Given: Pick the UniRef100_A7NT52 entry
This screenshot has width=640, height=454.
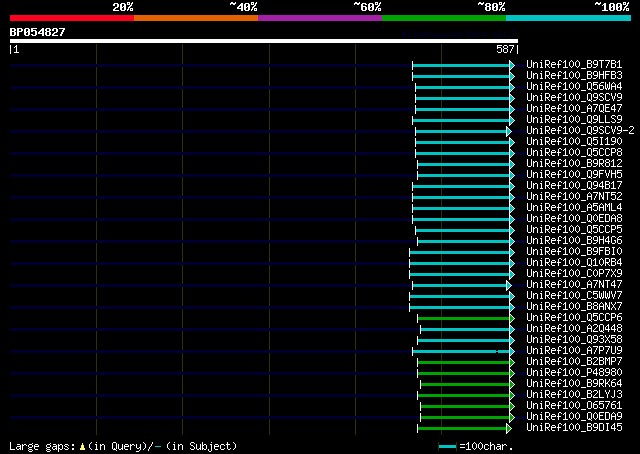Looking at the screenshot, I should coord(574,197).
